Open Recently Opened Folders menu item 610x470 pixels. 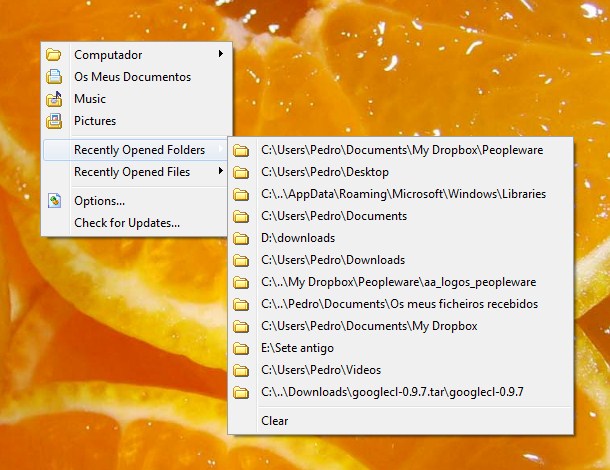point(136,150)
